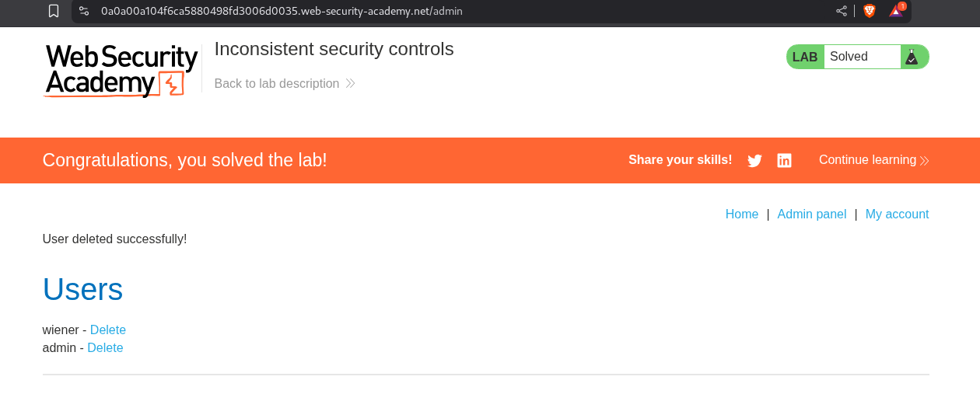
Task: Share the solved lab on LinkedIn
Action: (x=784, y=161)
